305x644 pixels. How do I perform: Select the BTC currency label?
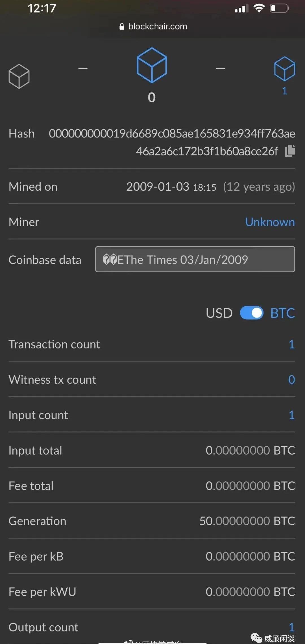coord(282,313)
